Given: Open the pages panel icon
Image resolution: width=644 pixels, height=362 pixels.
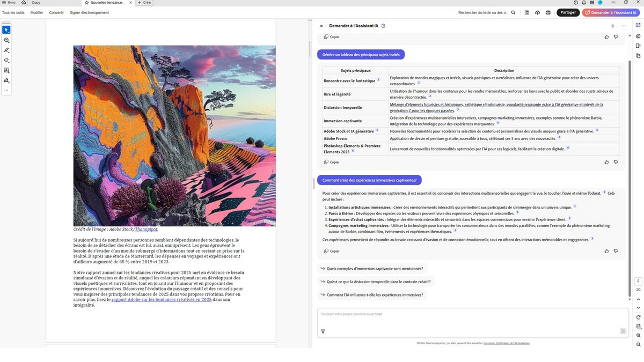Looking at the screenshot, I should coord(639,55).
